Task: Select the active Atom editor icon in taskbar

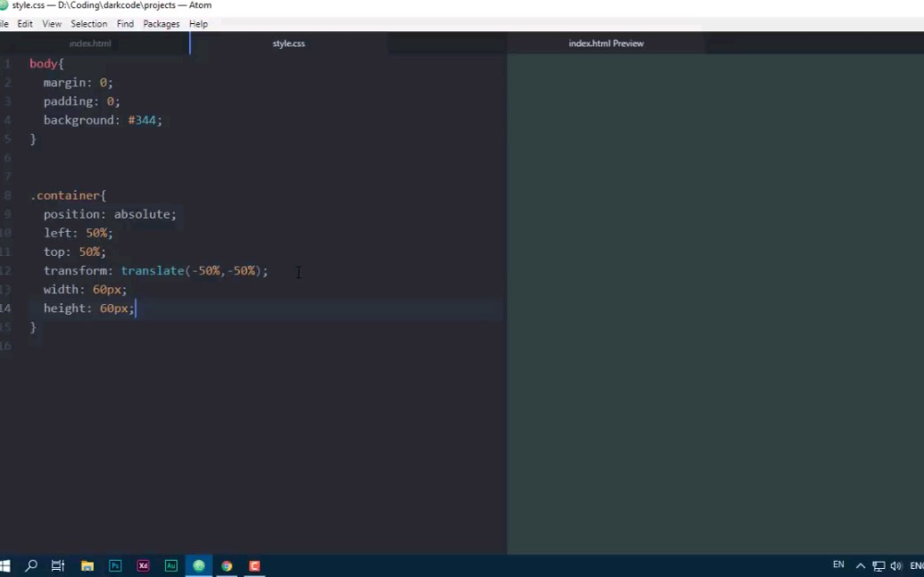Action: (198, 565)
